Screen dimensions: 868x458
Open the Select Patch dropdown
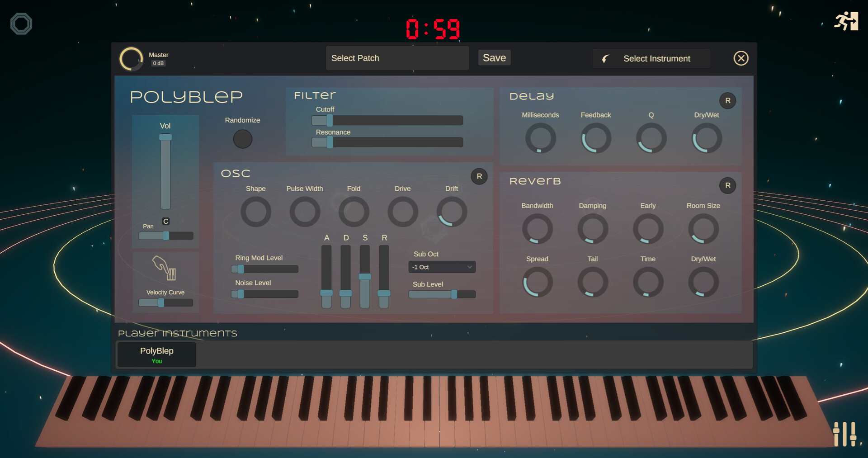(397, 58)
